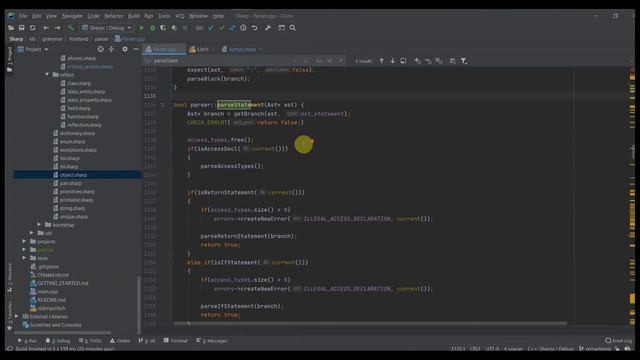Hide the Project panel with minus icon
Screen dimensions: 640x360
136,49
